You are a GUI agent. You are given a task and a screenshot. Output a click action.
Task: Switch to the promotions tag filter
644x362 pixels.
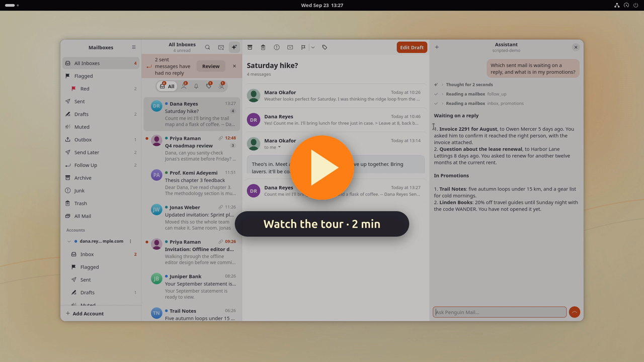coord(209,86)
